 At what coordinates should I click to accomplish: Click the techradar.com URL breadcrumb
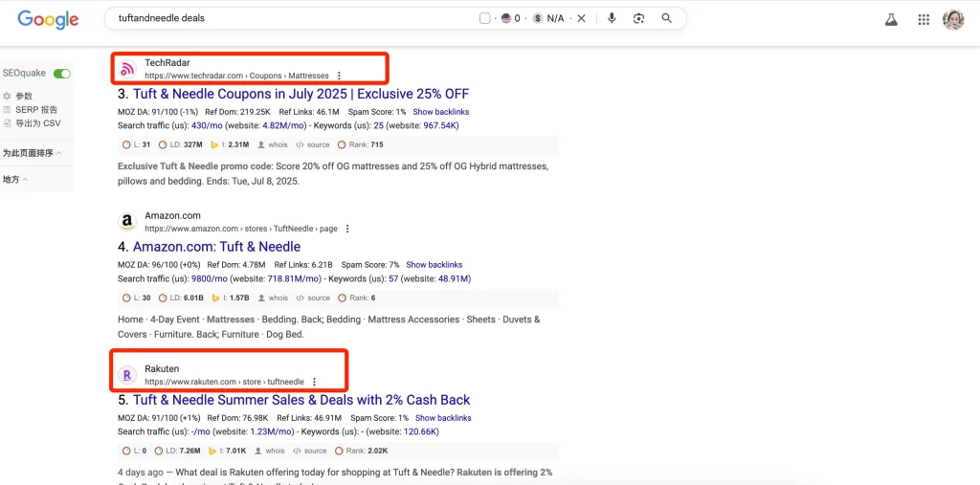[x=237, y=76]
